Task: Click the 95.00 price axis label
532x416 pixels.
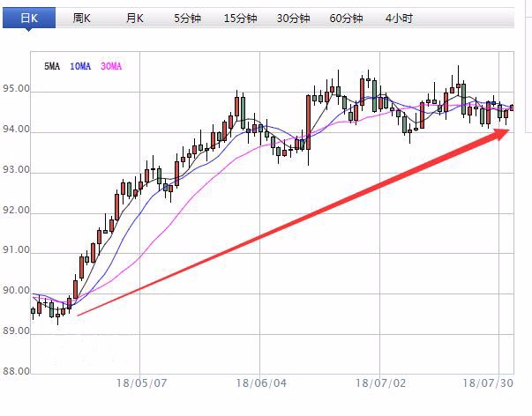Action: 16,89
